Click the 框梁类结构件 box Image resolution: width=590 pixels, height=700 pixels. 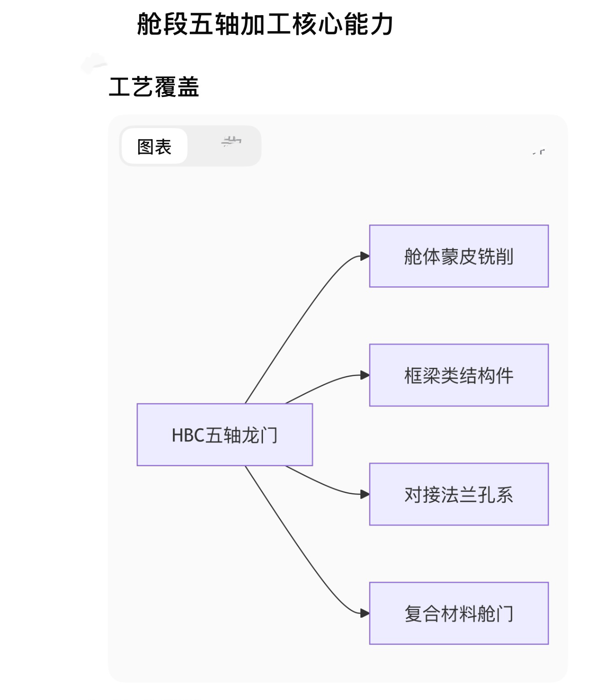459,375
